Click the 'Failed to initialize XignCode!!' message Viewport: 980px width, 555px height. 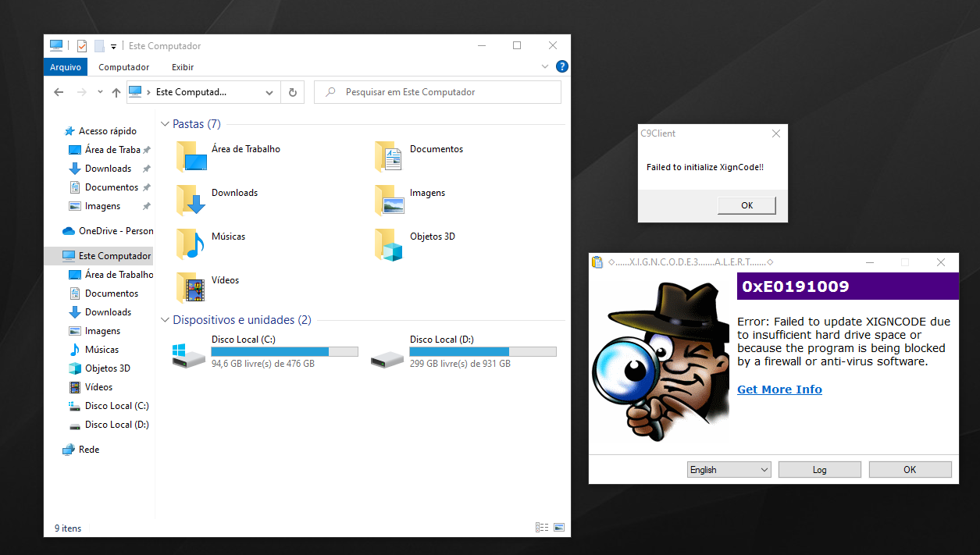705,167
